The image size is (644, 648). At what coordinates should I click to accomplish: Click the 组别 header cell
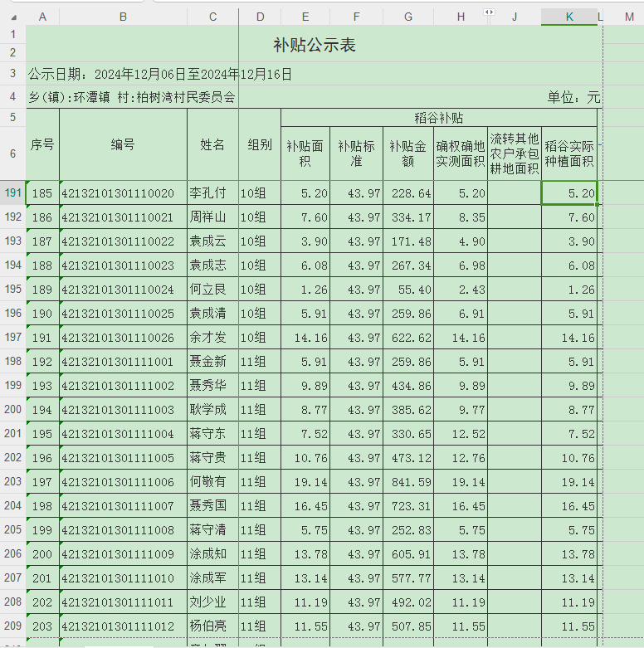(260, 144)
